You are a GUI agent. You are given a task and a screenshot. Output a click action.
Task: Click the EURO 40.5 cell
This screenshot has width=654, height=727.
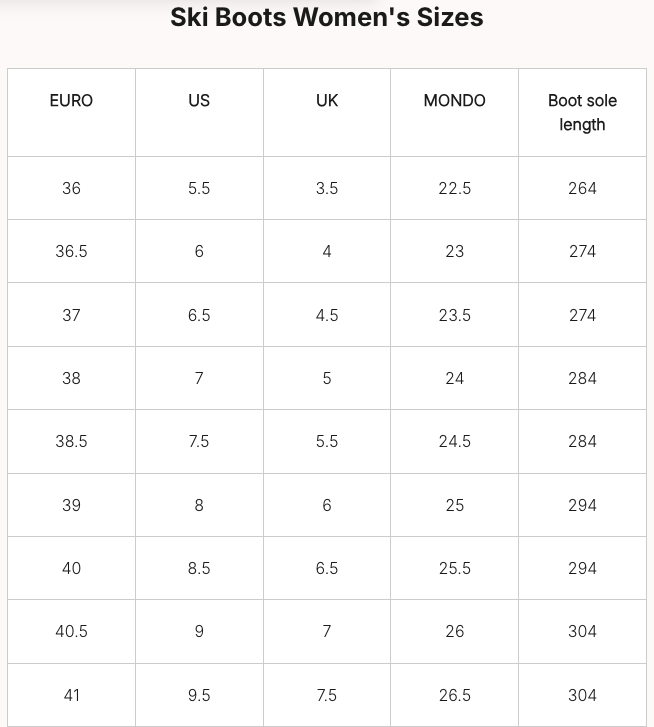pyautogui.click(x=71, y=631)
